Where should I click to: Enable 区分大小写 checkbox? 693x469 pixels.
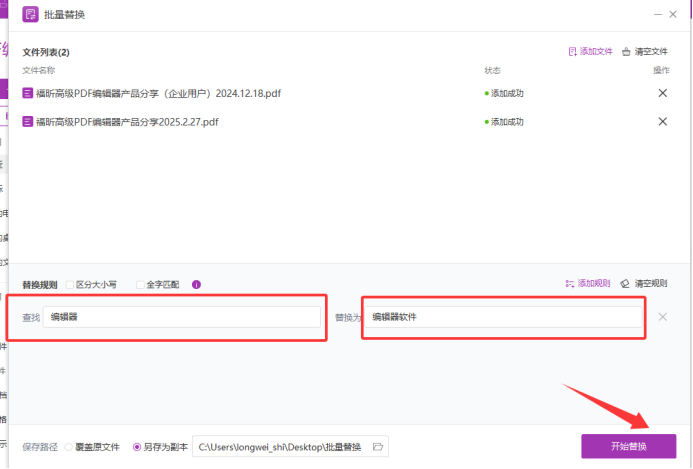click(x=70, y=285)
